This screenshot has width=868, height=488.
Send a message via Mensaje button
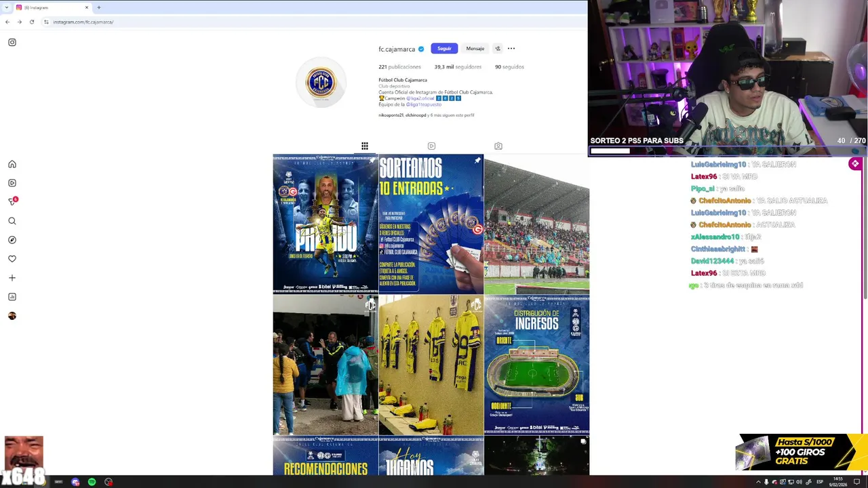tap(475, 49)
